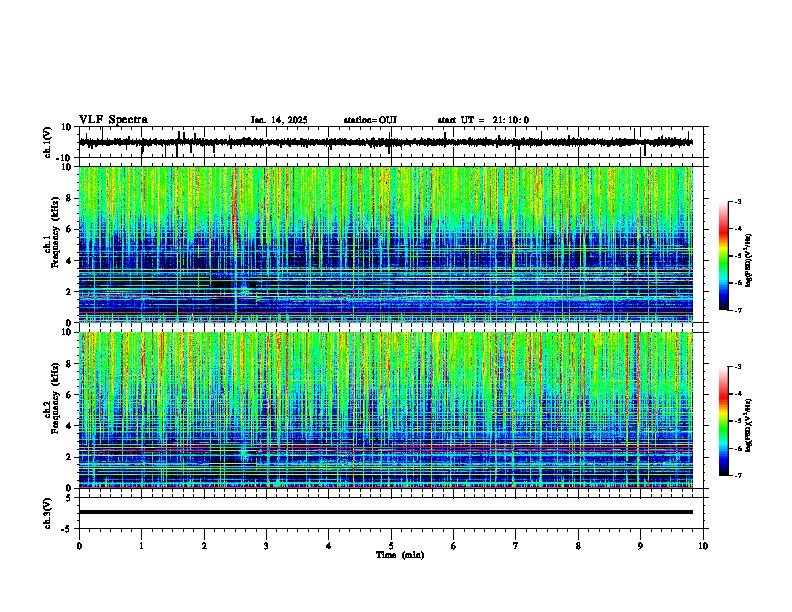Click the ch.1(V) waveform axis label

coord(48,142)
